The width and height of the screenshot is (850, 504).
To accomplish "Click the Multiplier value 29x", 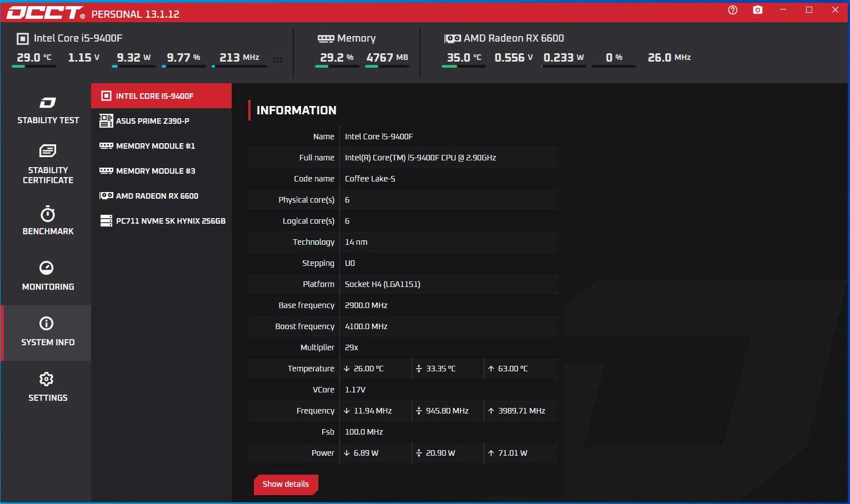I will pos(352,347).
